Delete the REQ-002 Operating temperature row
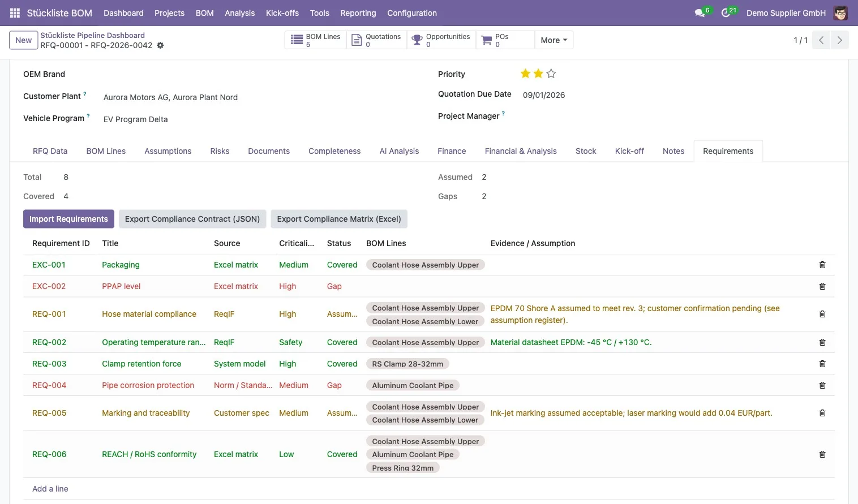This screenshot has width=858, height=504. [822, 342]
